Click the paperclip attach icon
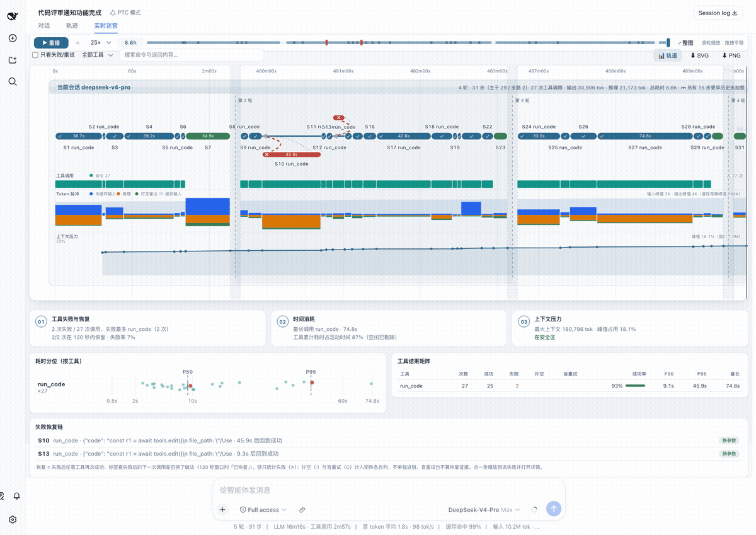Viewport: 756px width, 535px height. [x=302, y=509]
